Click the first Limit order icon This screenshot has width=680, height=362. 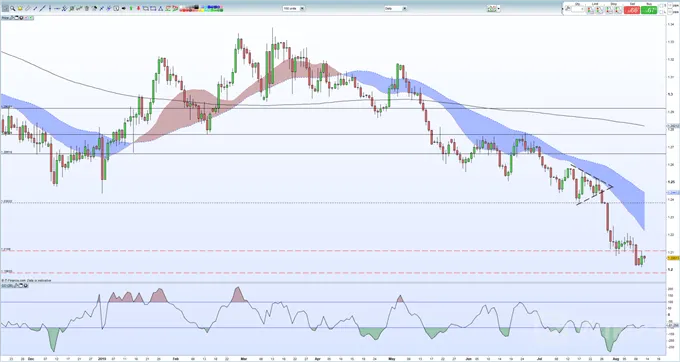(x=590, y=10)
